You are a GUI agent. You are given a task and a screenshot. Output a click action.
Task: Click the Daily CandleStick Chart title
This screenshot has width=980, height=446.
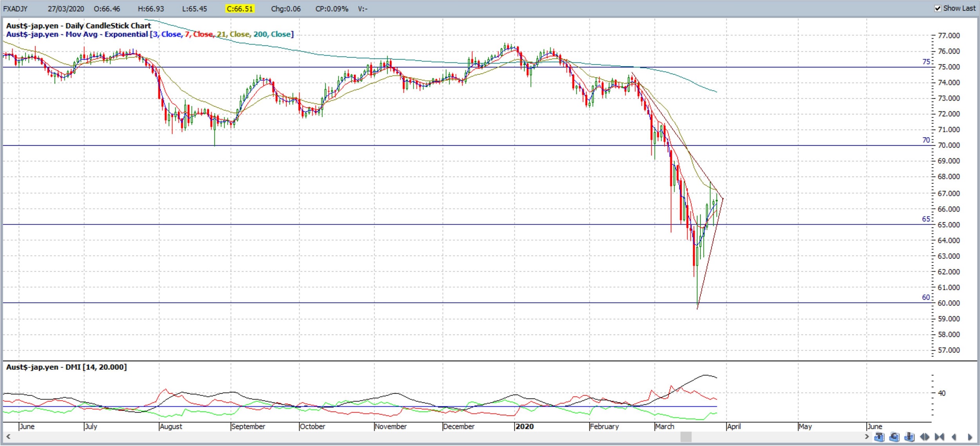point(78,25)
